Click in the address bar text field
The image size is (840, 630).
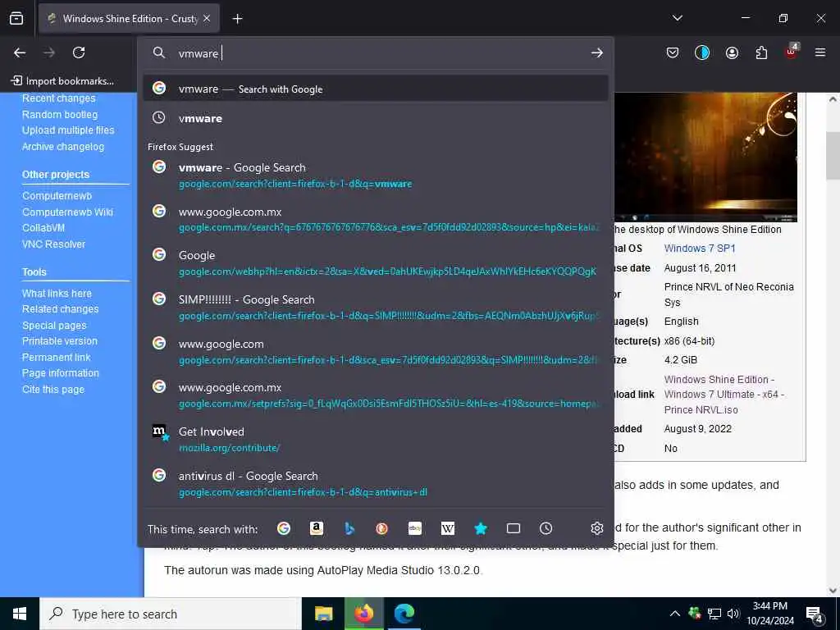(x=375, y=53)
